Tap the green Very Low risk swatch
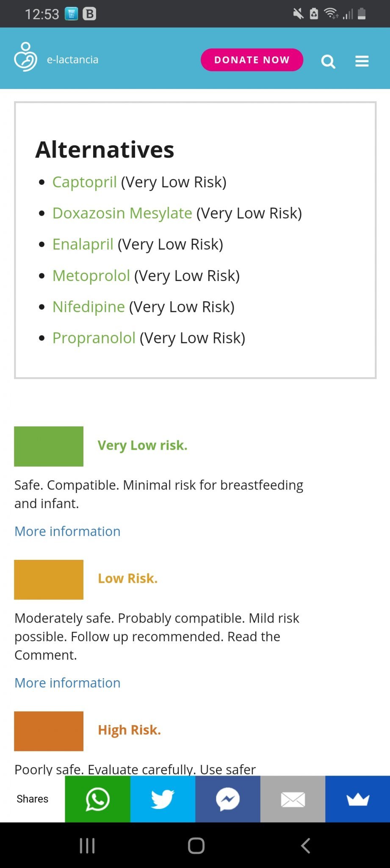 (49, 446)
